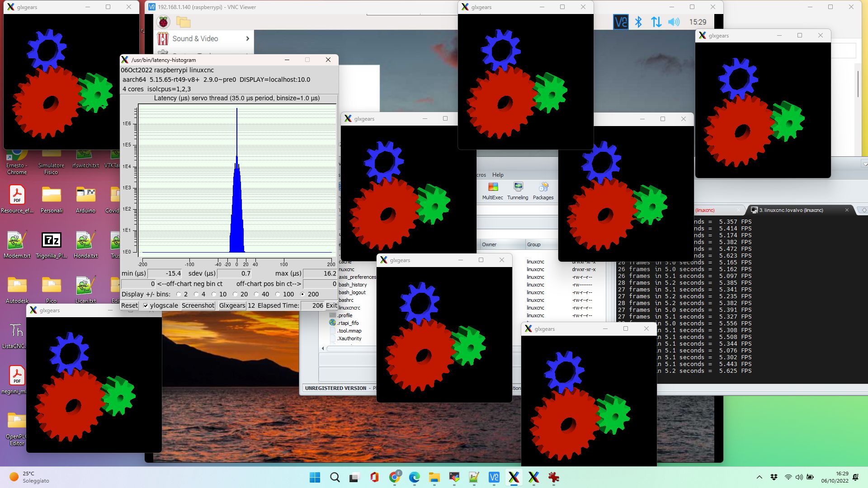The image size is (868, 488).
Task: Open the Trigorilla 7z archive icon
Action: (x=52, y=245)
